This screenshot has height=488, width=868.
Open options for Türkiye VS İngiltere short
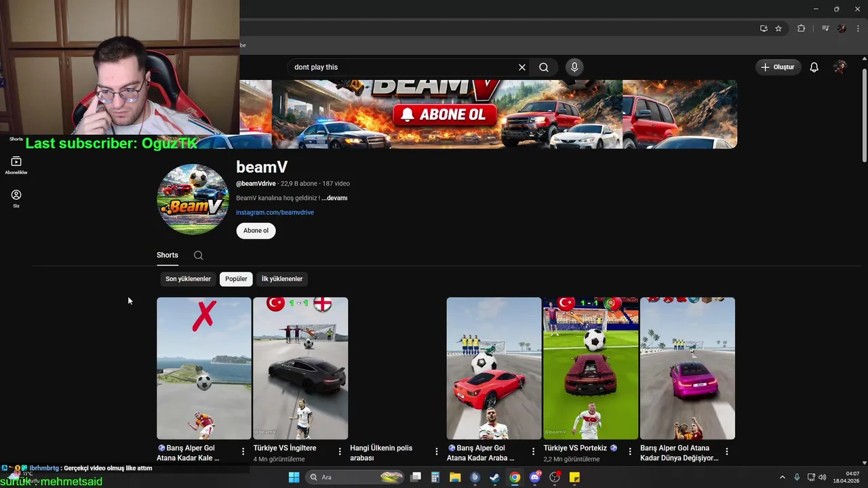coord(340,451)
